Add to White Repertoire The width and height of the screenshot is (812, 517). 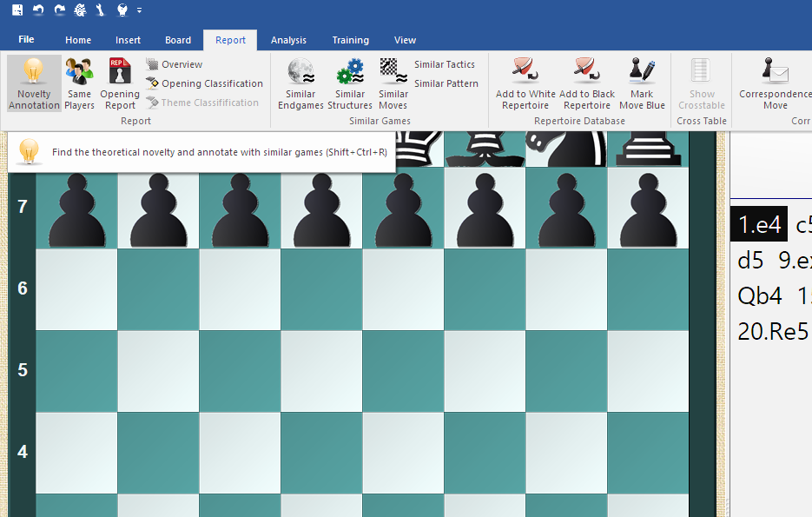tap(525, 83)
